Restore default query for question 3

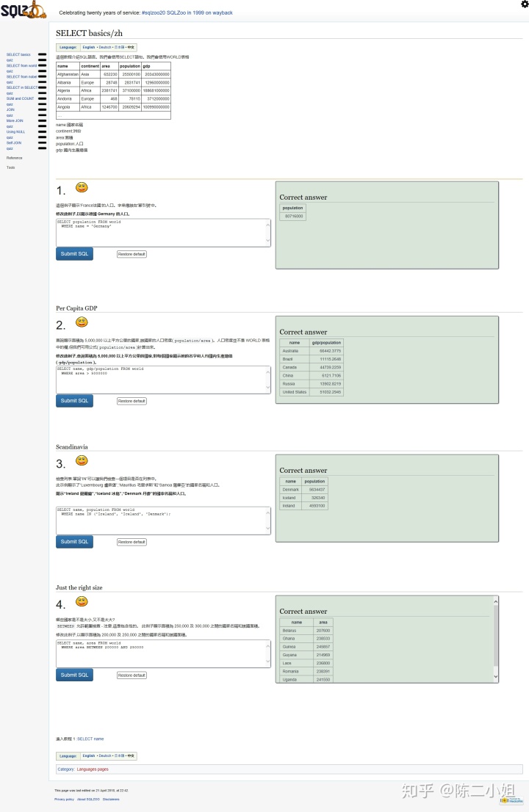(x=132, y=543)
